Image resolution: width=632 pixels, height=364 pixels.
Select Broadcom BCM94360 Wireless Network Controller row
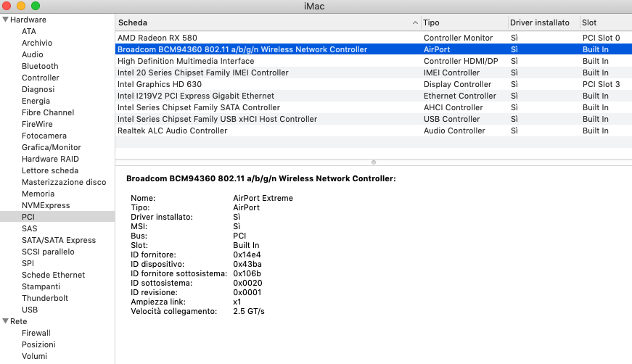pyautogui.click(x=374, y=49)
